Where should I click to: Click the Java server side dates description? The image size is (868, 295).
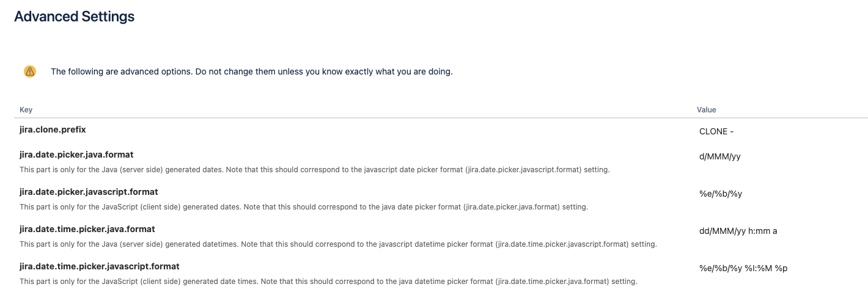(x=314, y=170)
